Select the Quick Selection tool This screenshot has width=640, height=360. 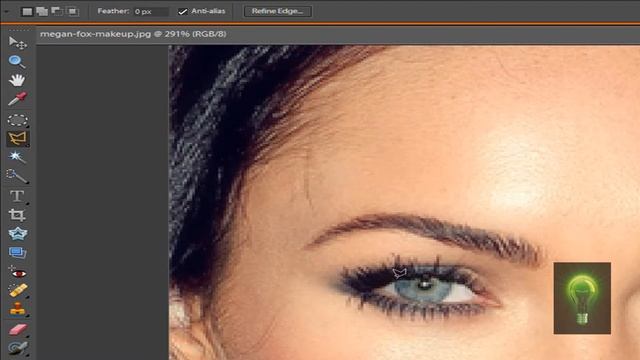coord(17,176)
